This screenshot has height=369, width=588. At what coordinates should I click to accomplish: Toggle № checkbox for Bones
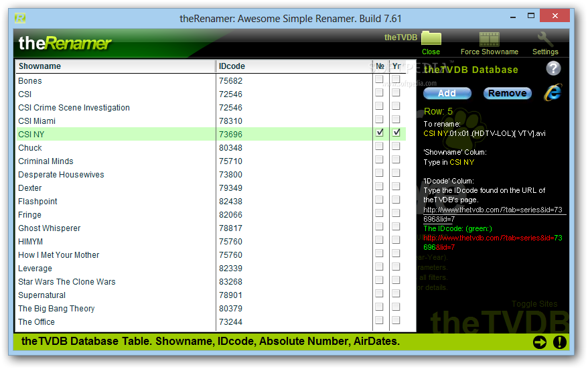(379, 79)
